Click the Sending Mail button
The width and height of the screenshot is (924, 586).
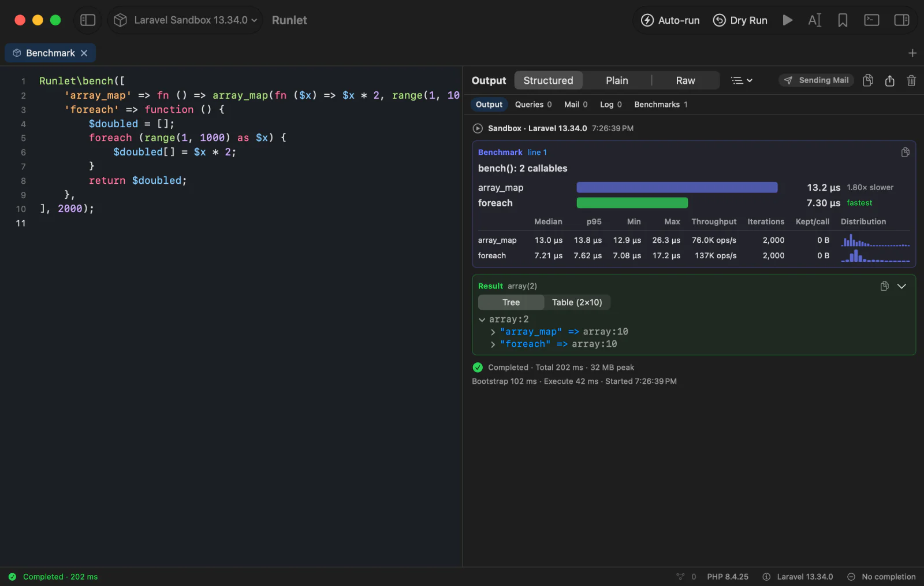pos(816,80)
